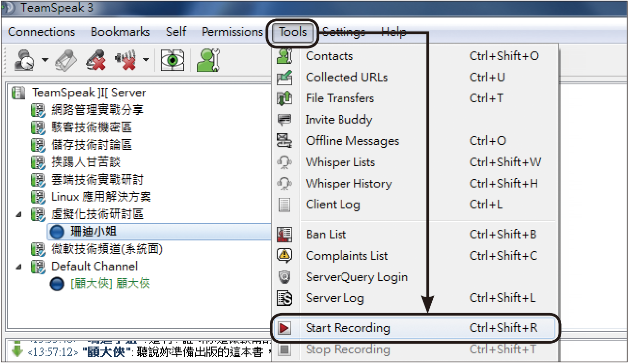The image size is (629, 364).
Task: Open Server Log from the Tools menu
Action: click(x=416, y=298)
